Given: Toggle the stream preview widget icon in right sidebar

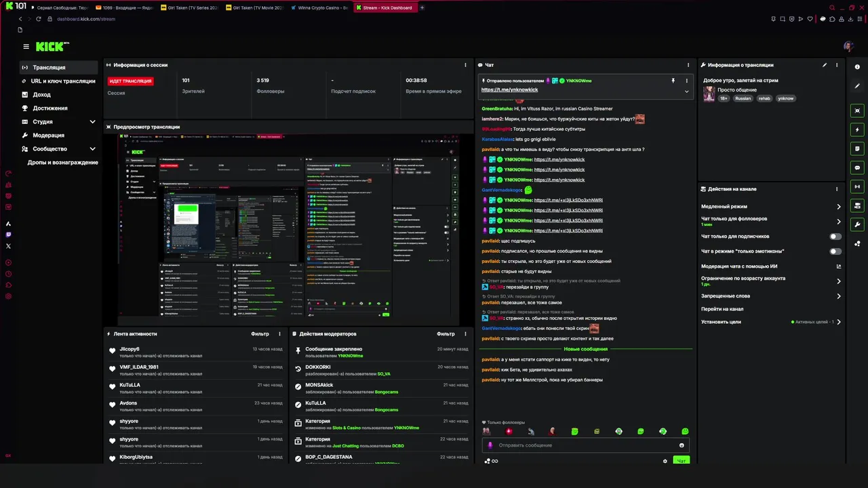Looking at the screenshot, I should (x=857, y=110).
